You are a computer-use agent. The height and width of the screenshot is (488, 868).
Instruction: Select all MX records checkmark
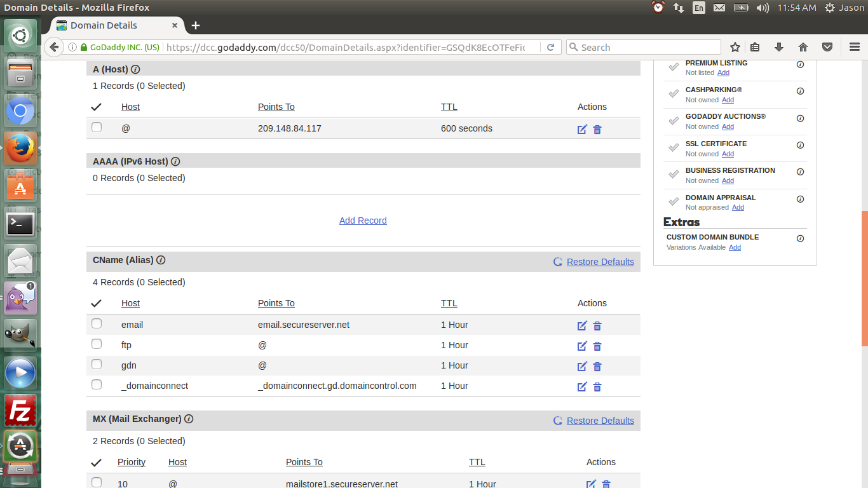tap(97, 462)
